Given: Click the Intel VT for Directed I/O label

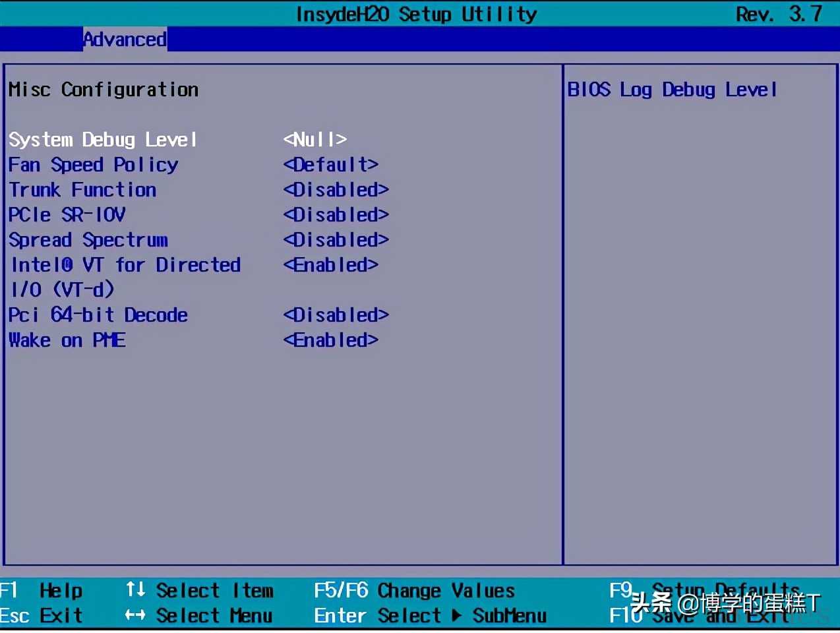Looking at the screenshot, I should tap(125, 265).
